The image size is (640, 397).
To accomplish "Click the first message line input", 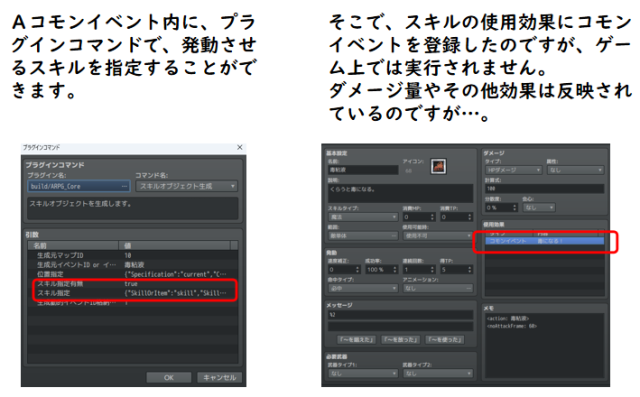I will pyautogui.click(x=400, y=315).
